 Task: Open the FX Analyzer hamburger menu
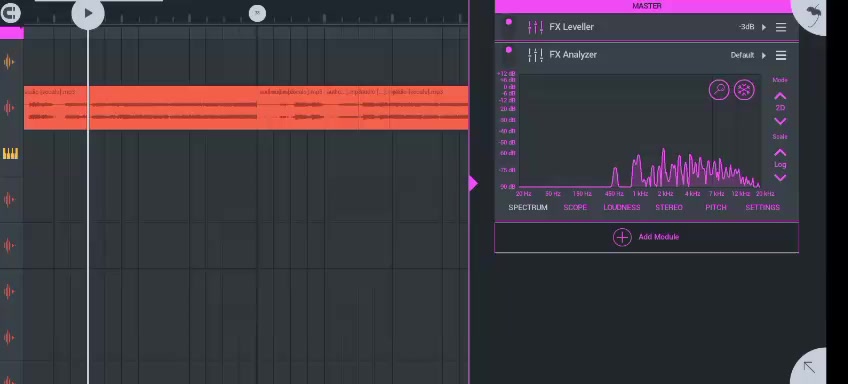pyautogui.click(x=781, y=55)
